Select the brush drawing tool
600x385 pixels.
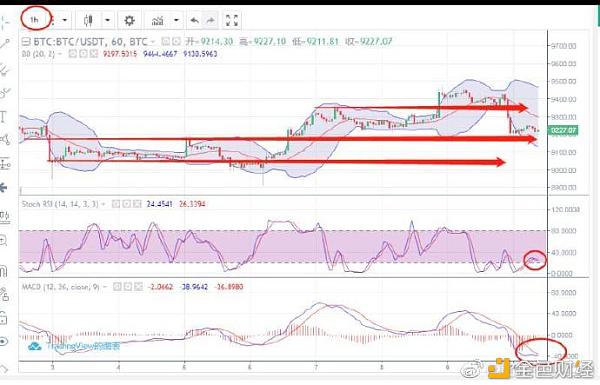point(5,93)
